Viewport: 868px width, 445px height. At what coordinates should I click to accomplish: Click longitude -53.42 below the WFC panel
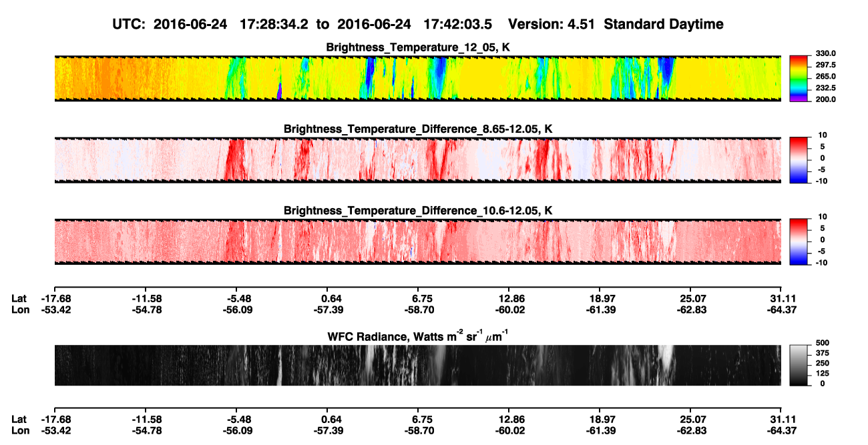55,431
